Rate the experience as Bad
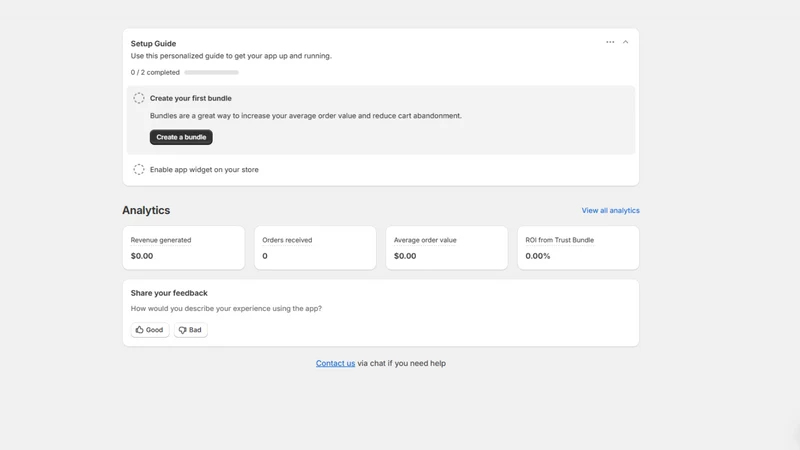Viewport: 800px width, 450px height. point(190,330)
